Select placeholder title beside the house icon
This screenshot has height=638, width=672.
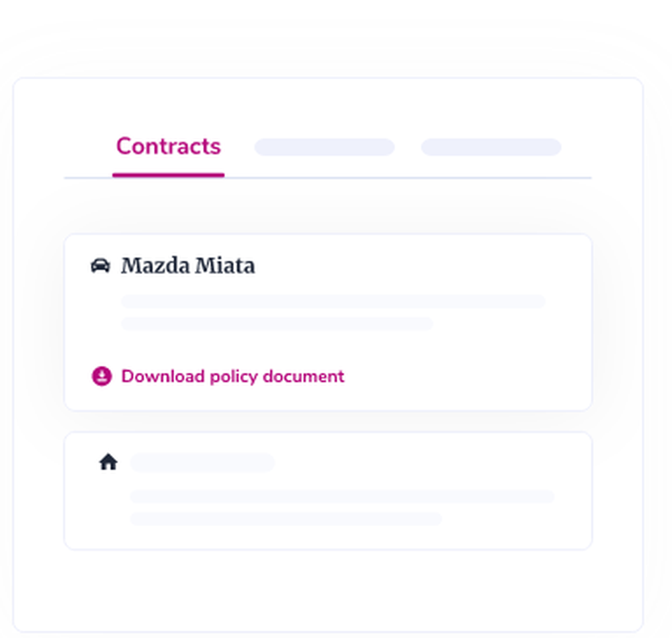pos(202,462)
